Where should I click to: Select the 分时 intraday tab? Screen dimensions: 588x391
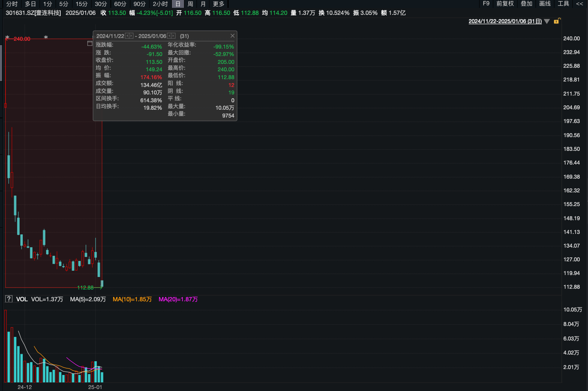tap(12, 4)
